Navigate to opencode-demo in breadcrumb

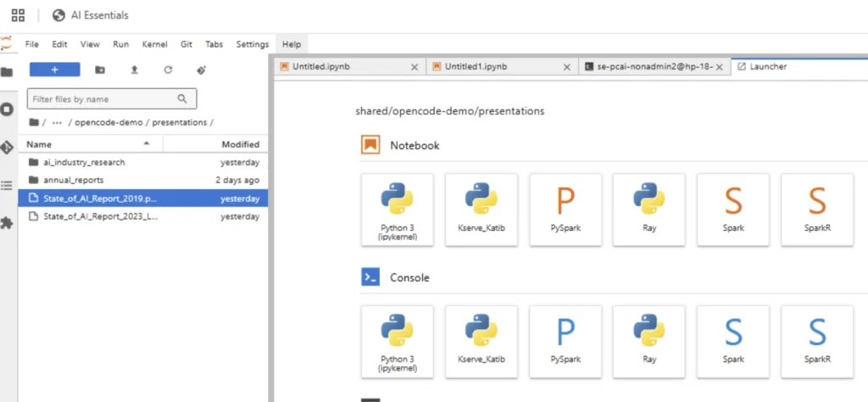(x=107, y=122)
